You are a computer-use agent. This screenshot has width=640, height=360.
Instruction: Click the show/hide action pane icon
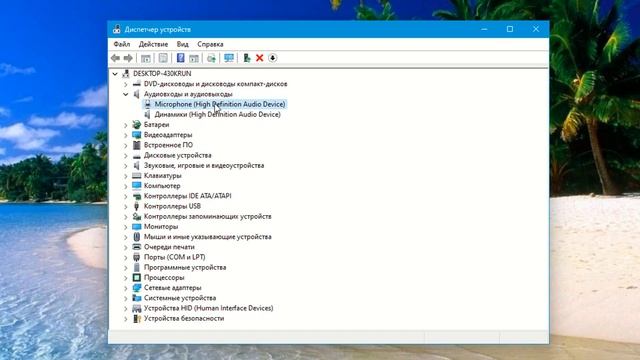(194, 58)
